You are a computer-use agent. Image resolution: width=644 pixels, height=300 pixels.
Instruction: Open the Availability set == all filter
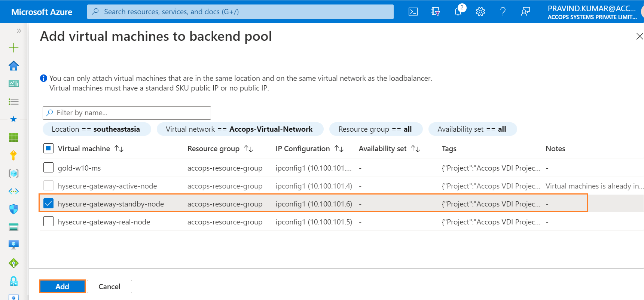click(x=472, y=129)
